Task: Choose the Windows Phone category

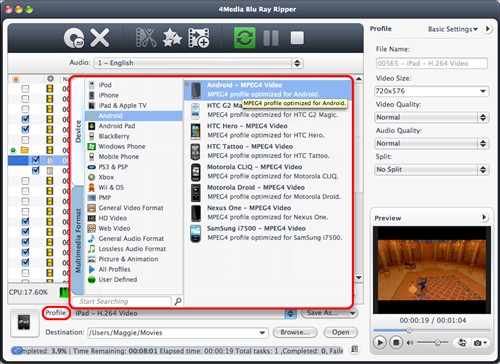Action: (x=133, y=147)
